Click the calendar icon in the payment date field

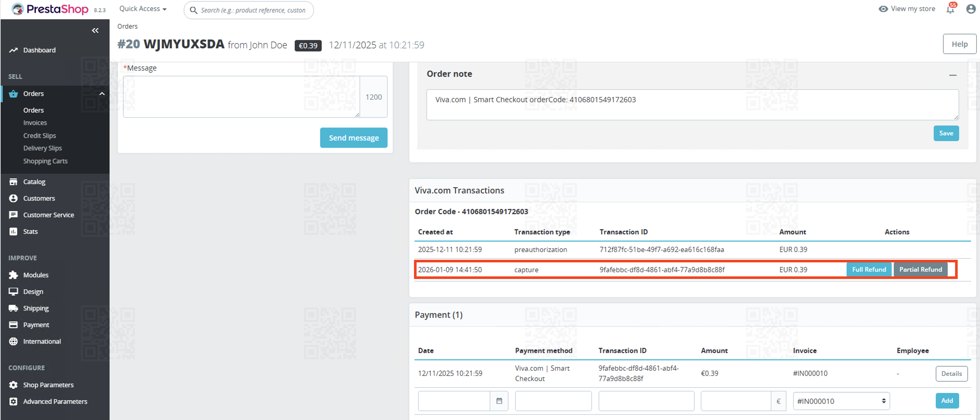point(499,401)
